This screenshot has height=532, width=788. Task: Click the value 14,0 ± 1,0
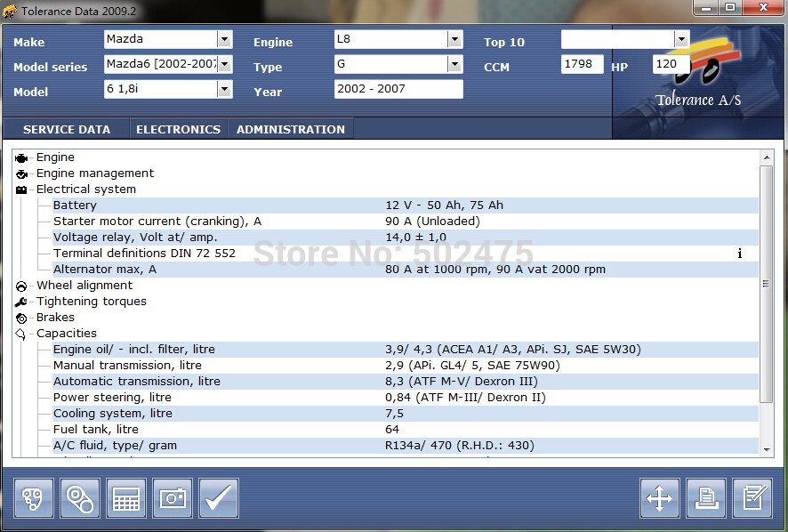(x=415, y=238)
